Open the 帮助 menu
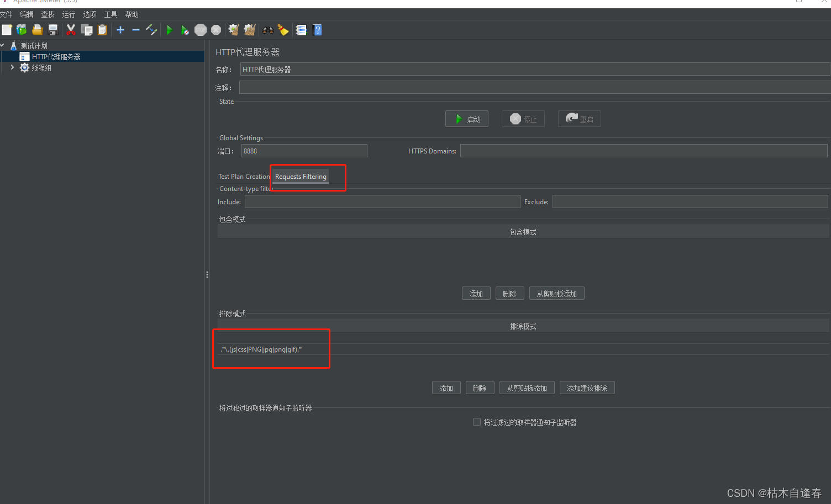Screen dimensions: 831x504 click(x=132, y=14)
